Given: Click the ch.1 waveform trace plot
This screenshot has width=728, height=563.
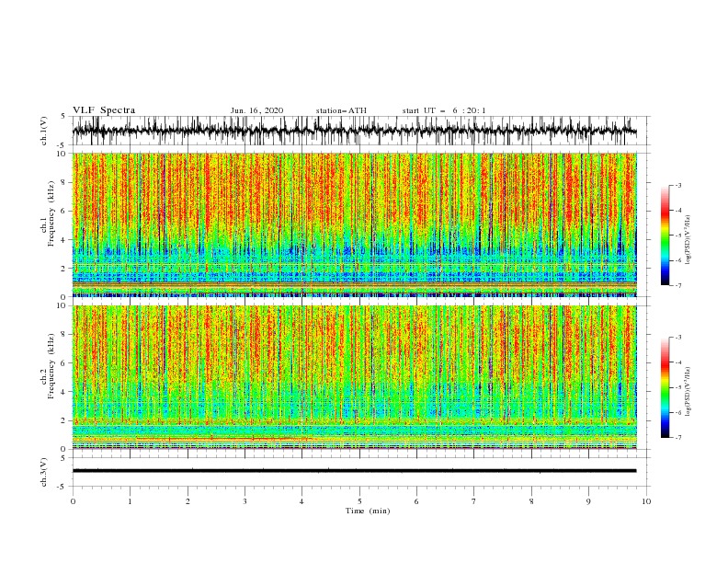Looking at the screenshot, I should pos(355,131).
